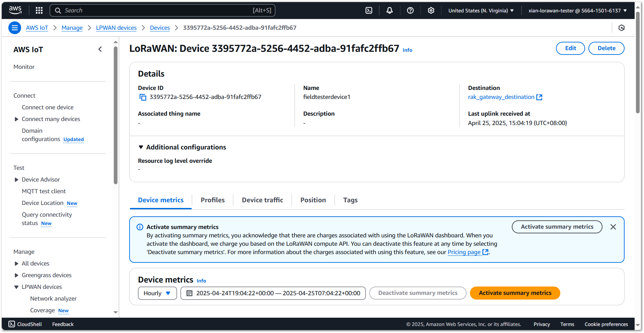
Task: Dismiss the Activate summary metrics banner
Action: 613,227
